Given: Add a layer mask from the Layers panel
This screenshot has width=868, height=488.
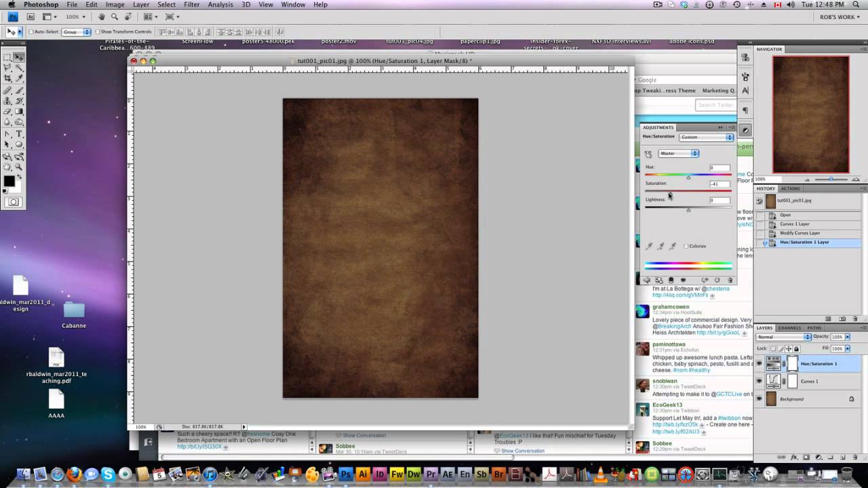Looking at the screenshot, I should click(x=806, y=457).
